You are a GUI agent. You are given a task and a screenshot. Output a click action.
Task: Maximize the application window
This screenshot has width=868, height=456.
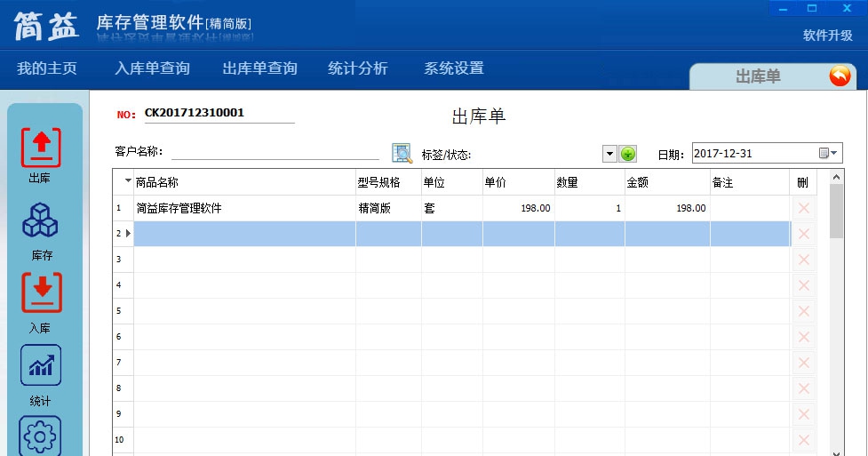[x=811, y=8]
